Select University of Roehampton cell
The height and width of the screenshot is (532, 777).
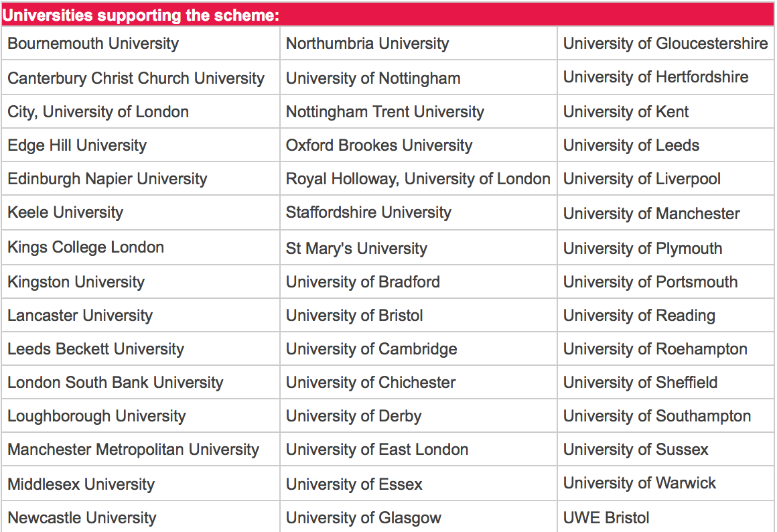point(655,349)
